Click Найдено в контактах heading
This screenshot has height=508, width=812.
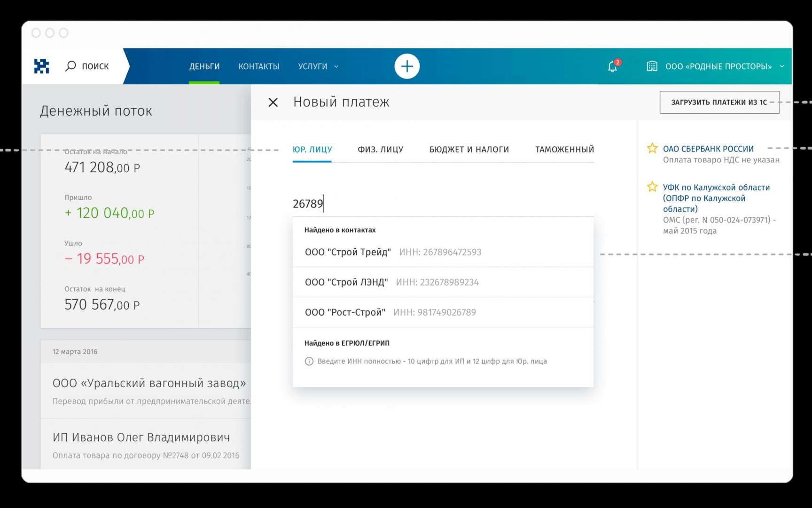tap(340, 230)
